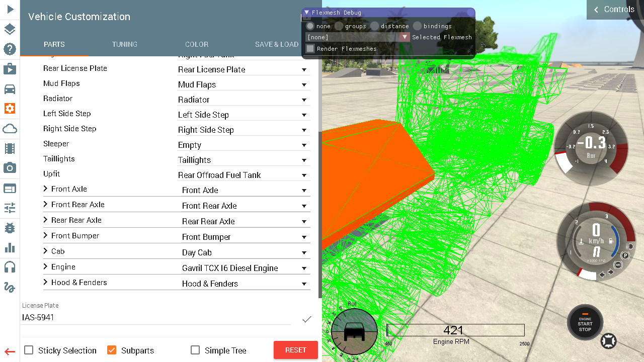Open the Controls panel button
Image resolution: width=644 pixels, height=362 pixels.
pyautogui.click(x=615, y=10)
